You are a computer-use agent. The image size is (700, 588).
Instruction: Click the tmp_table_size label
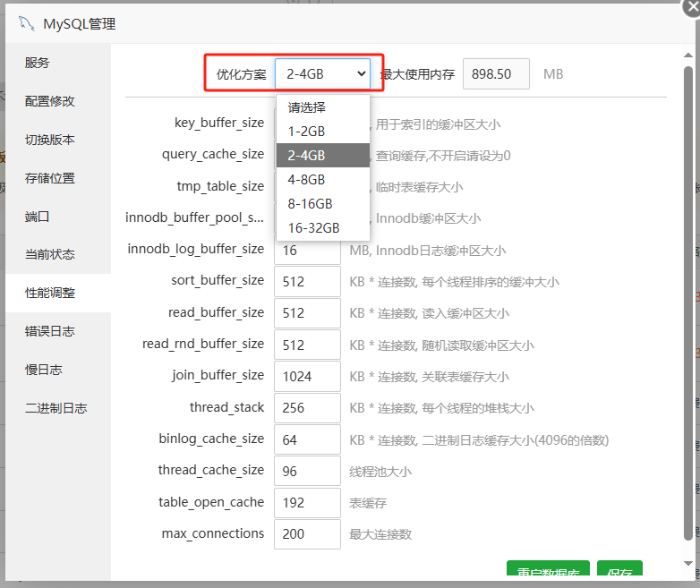click(220, 186)
